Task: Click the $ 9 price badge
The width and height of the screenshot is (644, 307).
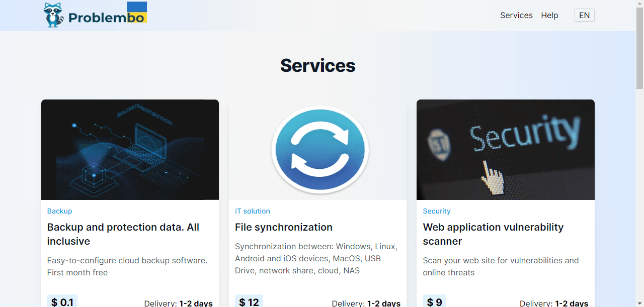Action: coord(435,301)
